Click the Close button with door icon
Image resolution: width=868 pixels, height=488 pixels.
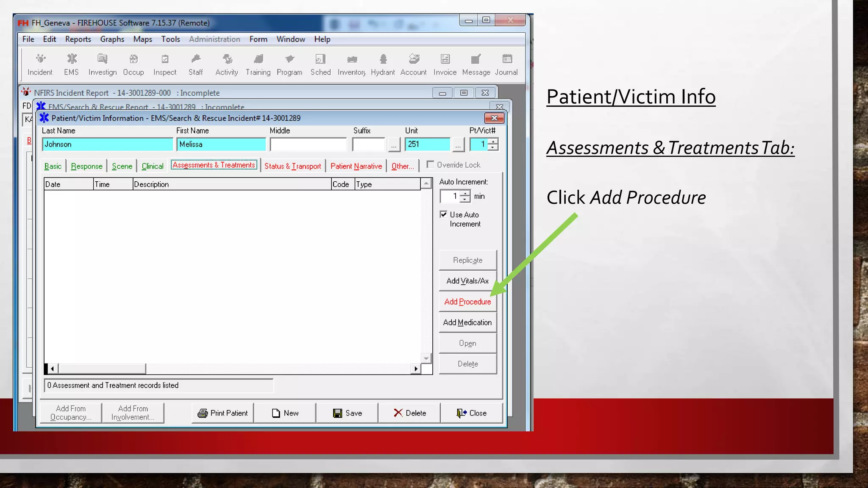pyautogui.click(x=471, y=413)
